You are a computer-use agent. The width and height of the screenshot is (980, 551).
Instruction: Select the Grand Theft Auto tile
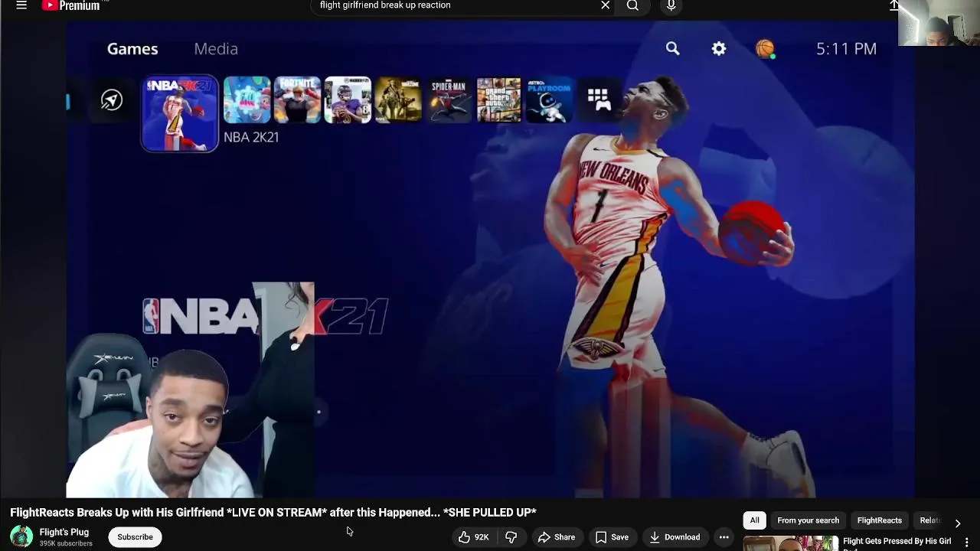pyautogui.click(x=499, y=99)
